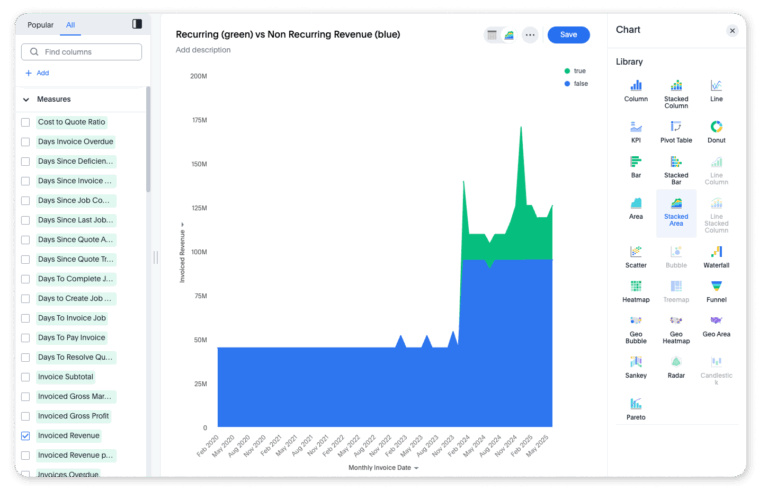768x499 pixels.
Task: Click the green true legend swatch
Action: (x=567, y=71)
